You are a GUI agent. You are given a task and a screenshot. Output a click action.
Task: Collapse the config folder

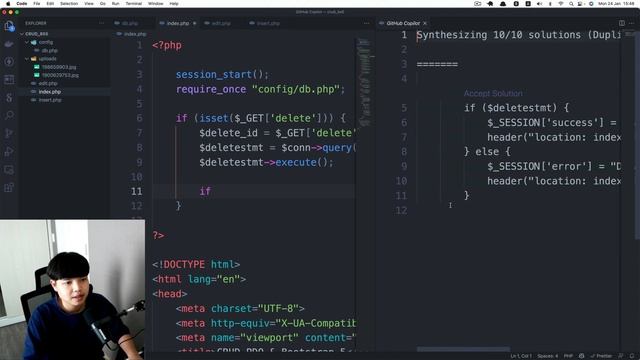point(27,42)
